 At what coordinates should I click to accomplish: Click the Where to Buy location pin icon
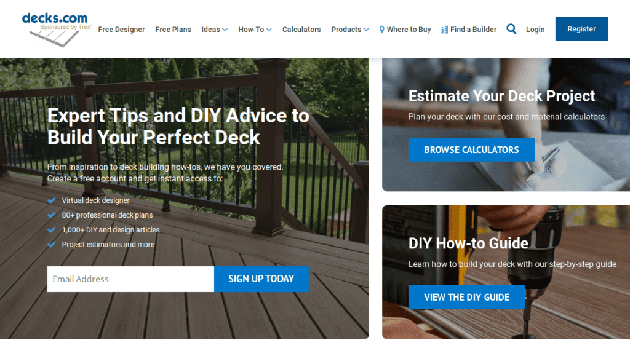click(x=381, y=30)
